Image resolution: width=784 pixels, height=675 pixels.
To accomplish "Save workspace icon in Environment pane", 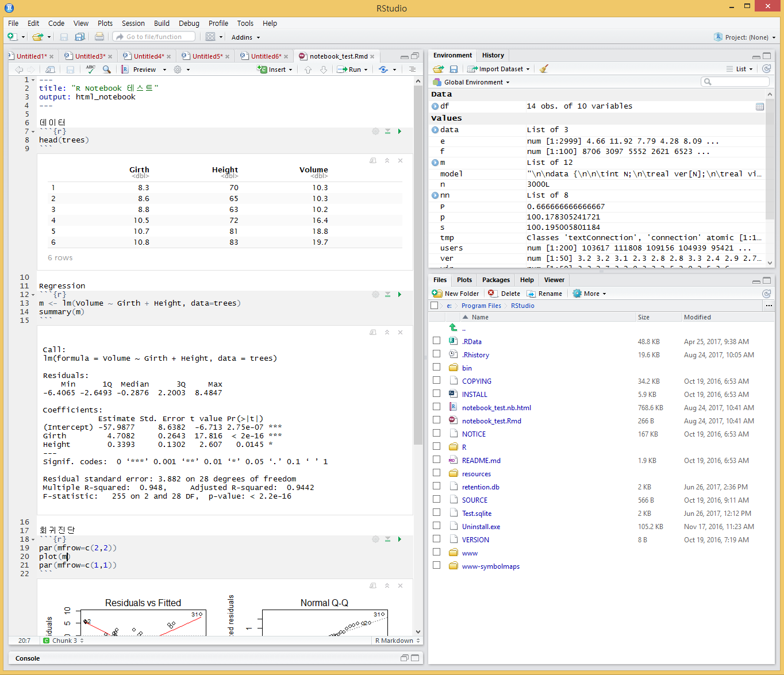I will 454,69.
